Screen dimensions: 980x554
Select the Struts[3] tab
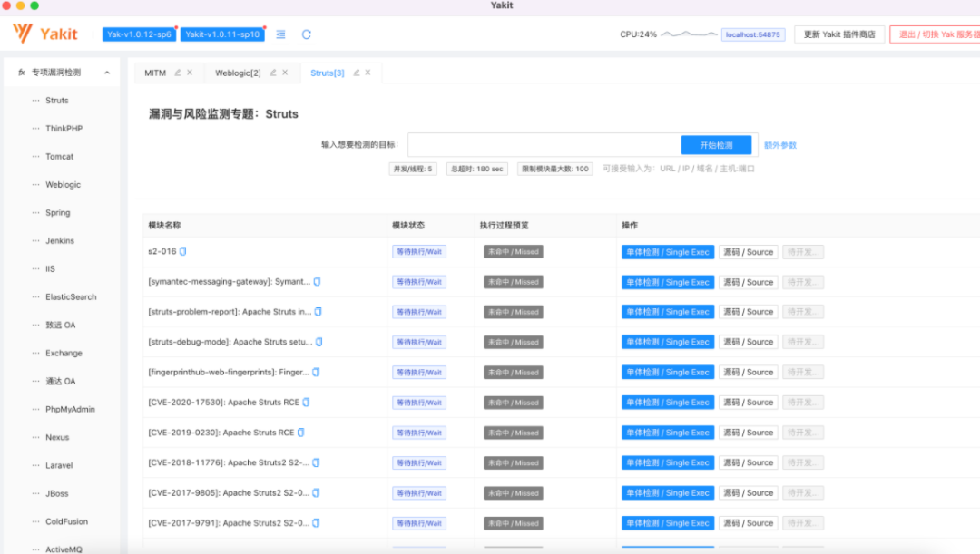(327, 73)
